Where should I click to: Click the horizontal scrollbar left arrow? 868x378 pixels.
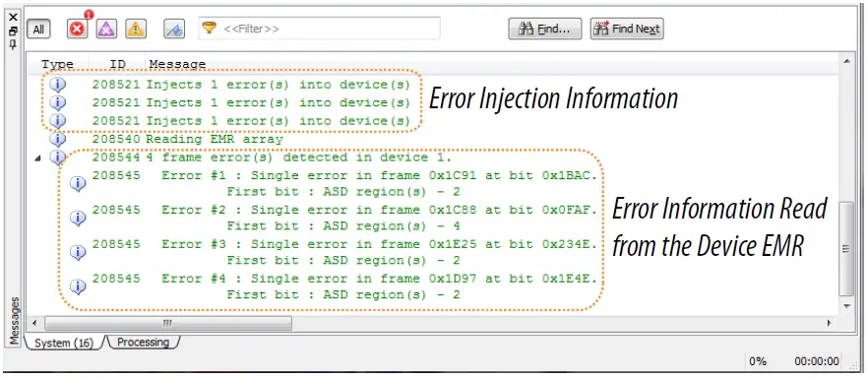pos(34,323)
